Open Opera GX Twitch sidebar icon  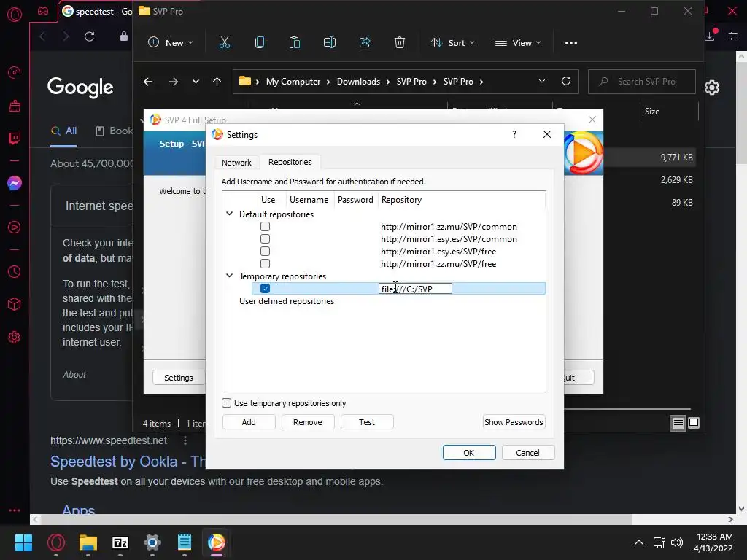[15, 139]
